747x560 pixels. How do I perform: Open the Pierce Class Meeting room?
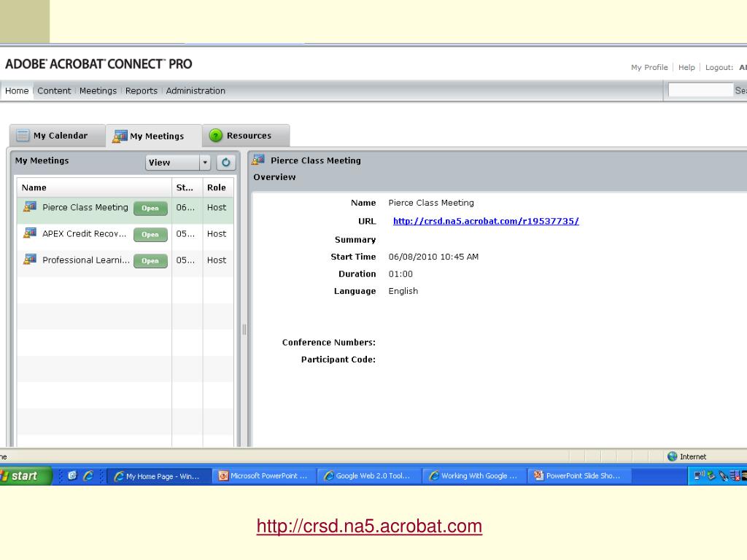pyautogui.click(x=150, y=208)
